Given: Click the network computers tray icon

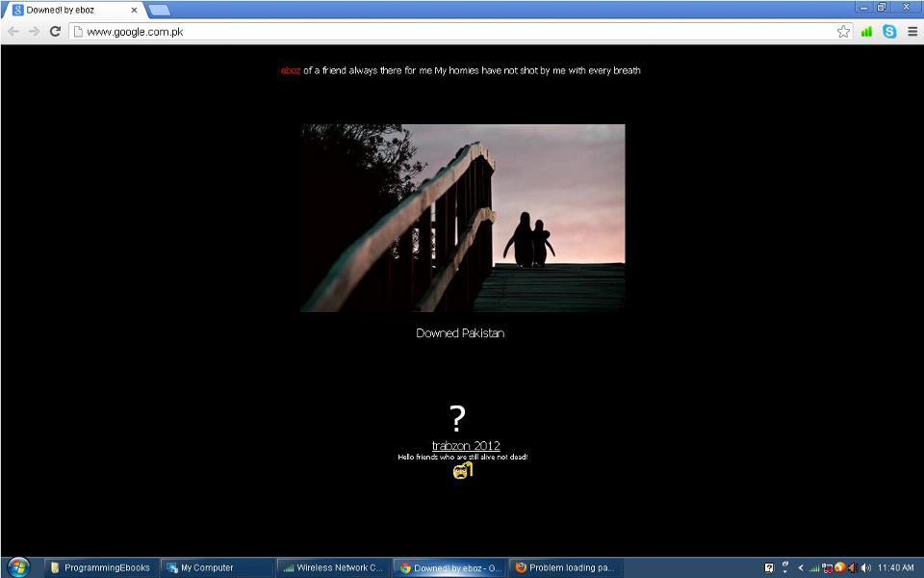Looking at the screenshot, I should tap(828, 568).
